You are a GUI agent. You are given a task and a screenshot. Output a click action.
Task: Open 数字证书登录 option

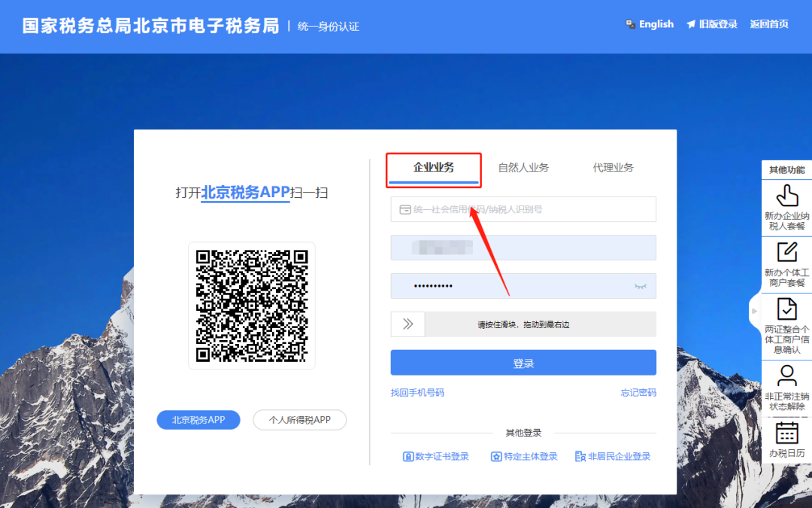point(436,456)
